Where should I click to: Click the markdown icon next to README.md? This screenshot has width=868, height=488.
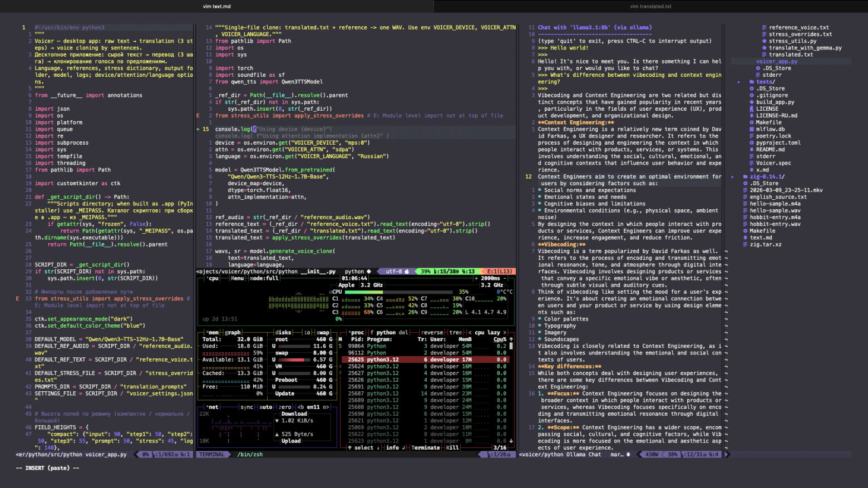point(752,150)
